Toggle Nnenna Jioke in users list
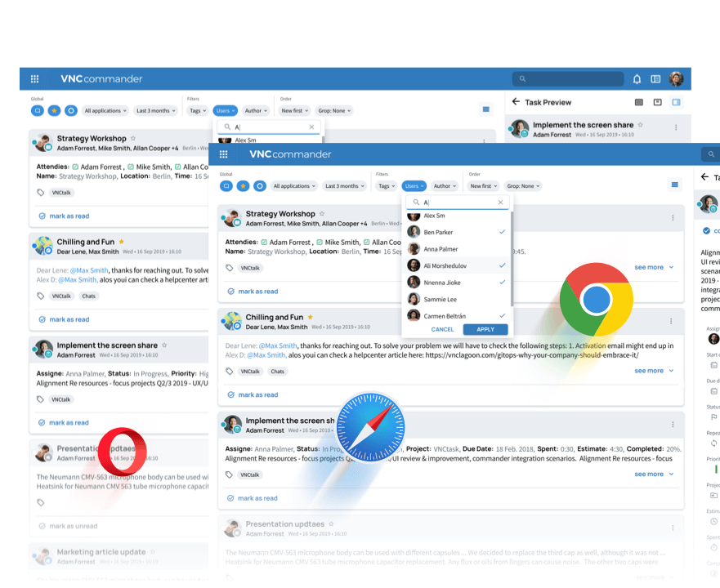720x588 pixels. click(458, 283)
